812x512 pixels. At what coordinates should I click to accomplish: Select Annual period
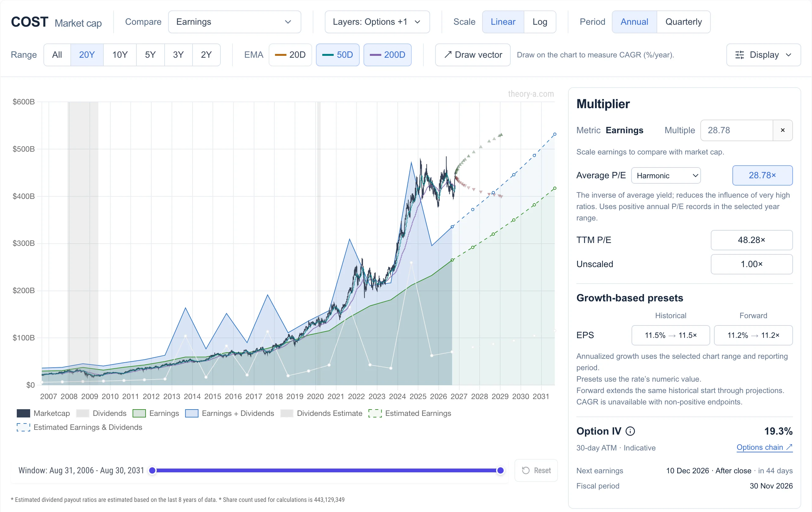634,22
